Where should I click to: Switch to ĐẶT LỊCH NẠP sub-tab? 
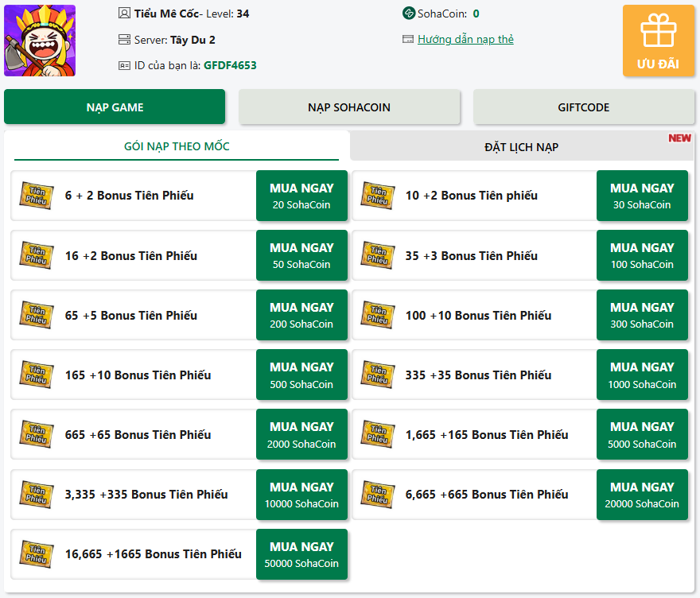(x=521, y=147)
